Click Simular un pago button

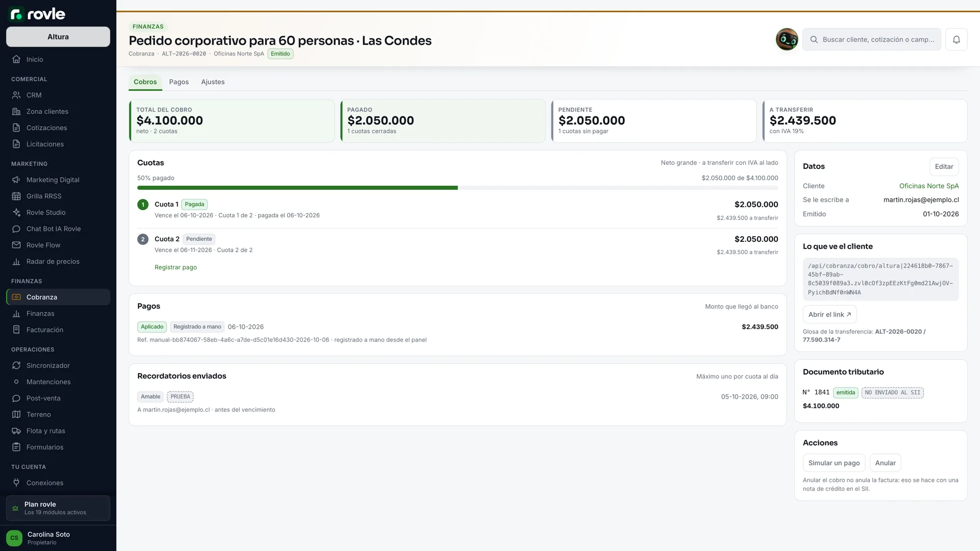pyautogui.click(x=834, y=463)
